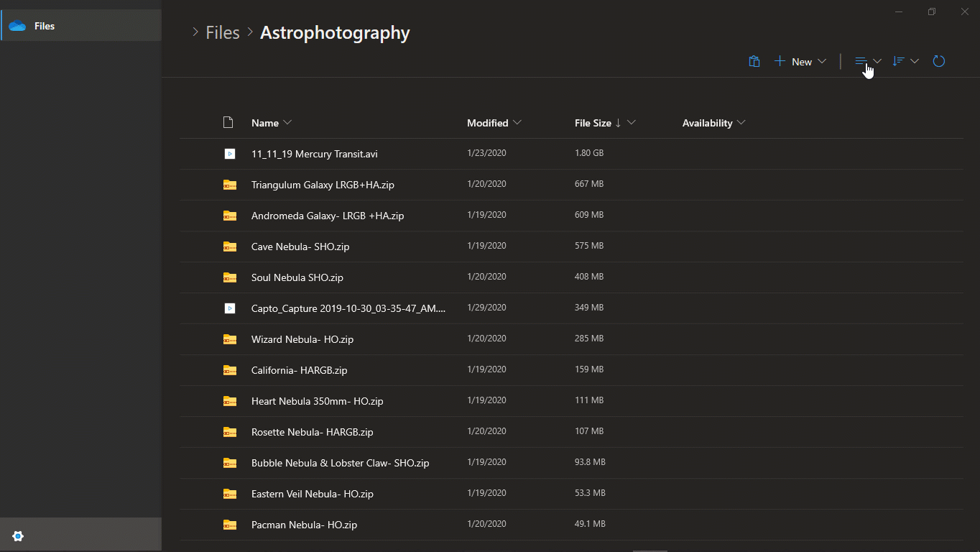Screen dimensions: 980x552
Task: Click the OneDrive cloud icon
Action: [x=17, y=26]
